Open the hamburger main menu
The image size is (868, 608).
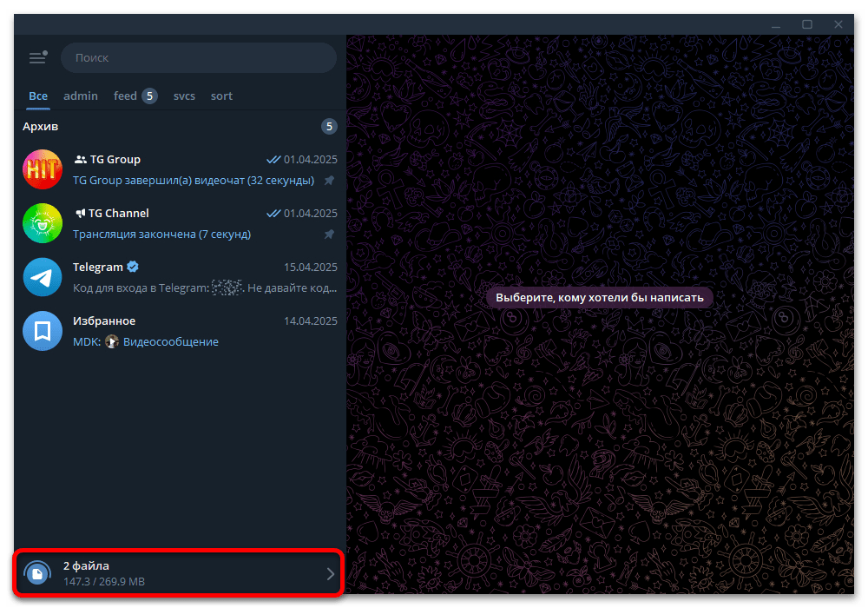[x=37, y=57]
